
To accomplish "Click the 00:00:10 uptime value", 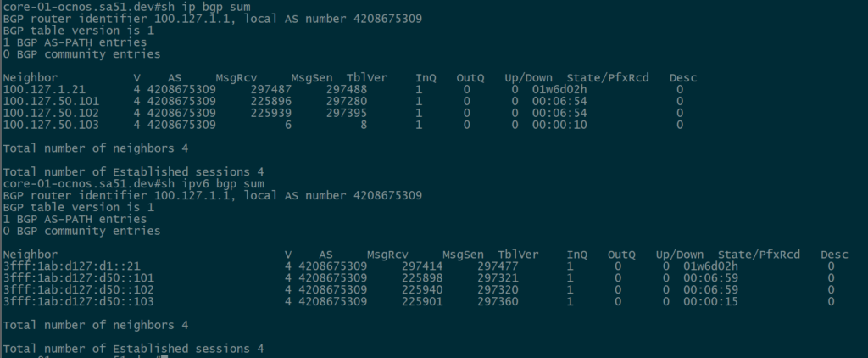I will (559, 125).
